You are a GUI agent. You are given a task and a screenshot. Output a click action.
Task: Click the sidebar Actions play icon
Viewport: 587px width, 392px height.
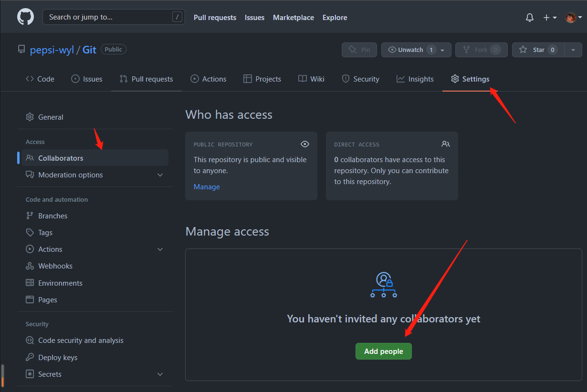(x=30, y=249)
